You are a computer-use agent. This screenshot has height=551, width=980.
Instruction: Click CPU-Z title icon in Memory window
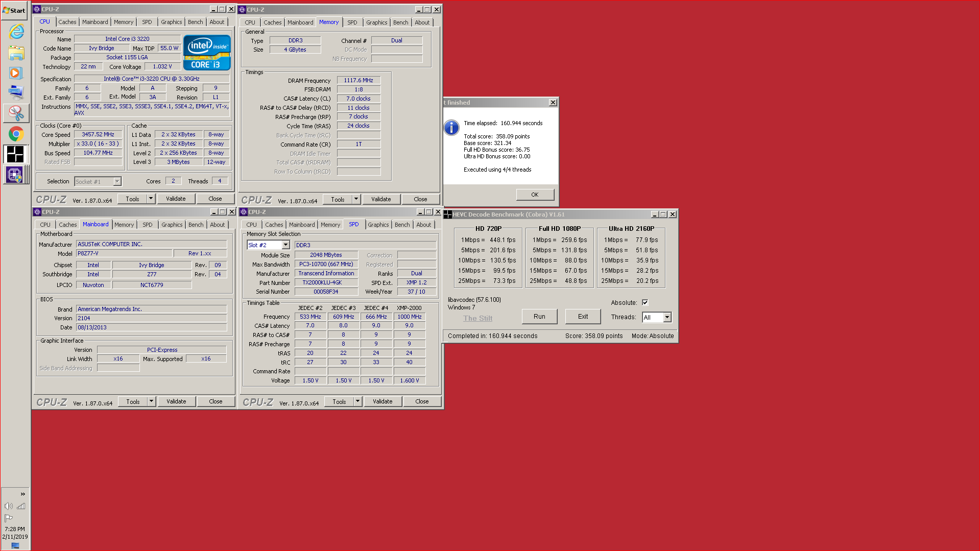pos(243,10)
